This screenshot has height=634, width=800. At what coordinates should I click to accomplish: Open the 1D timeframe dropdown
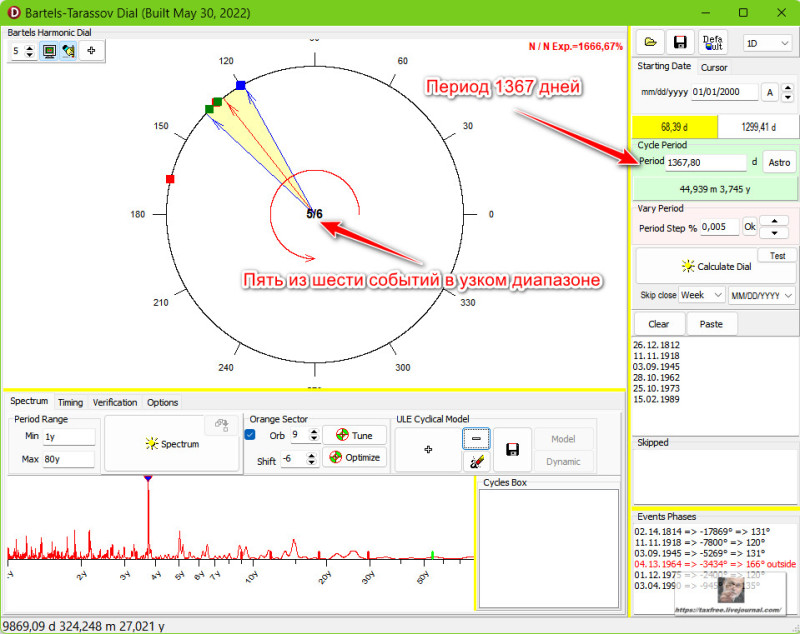[x=767, y=43]
